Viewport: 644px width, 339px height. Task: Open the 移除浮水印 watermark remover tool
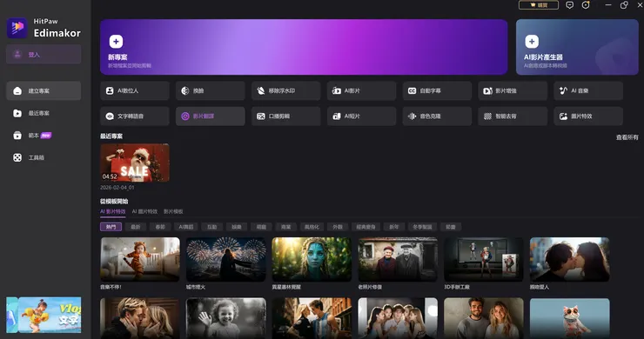pyautogui.click(x=285, y=90)
